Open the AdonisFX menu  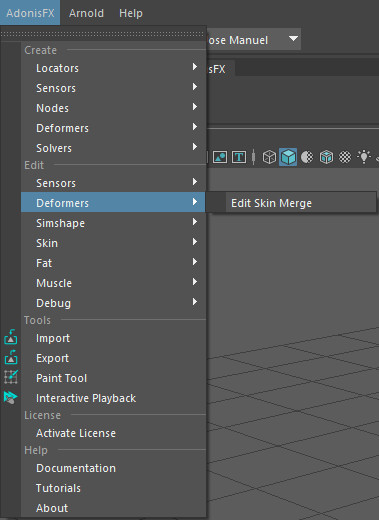coord(30,13)
